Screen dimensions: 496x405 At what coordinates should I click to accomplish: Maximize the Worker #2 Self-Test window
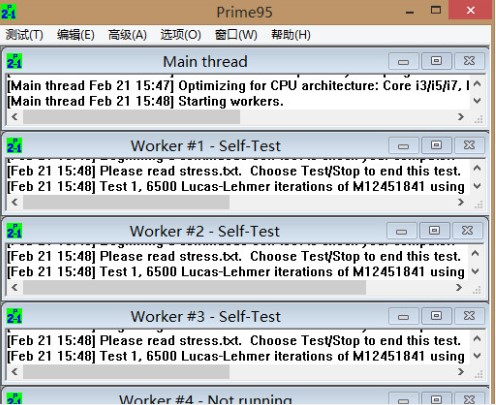pyautogui.click(x=434, y=231)
